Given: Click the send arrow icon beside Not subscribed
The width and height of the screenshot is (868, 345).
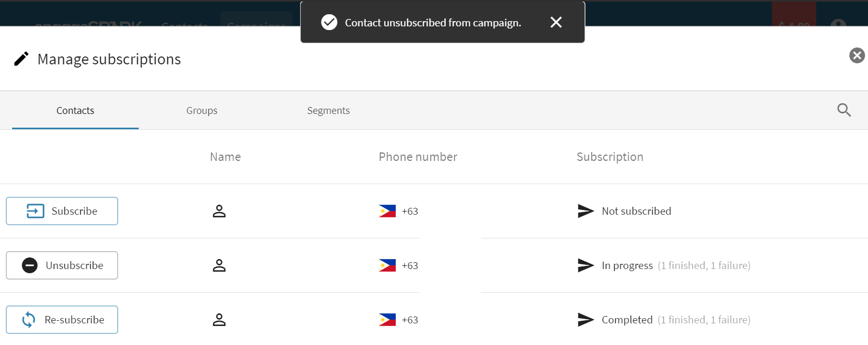Looking at the screenshot, I should click(586, 211).
